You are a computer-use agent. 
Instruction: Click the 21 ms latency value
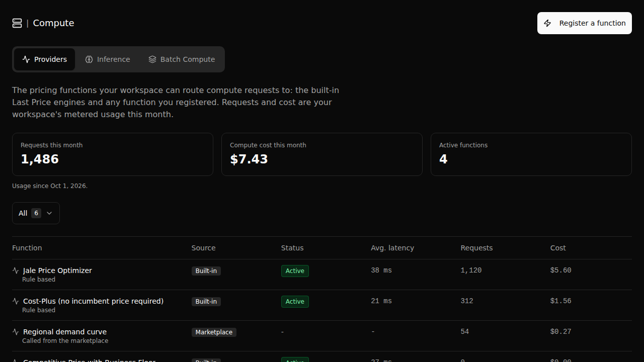pyautogui.click(x=381, y=301)
